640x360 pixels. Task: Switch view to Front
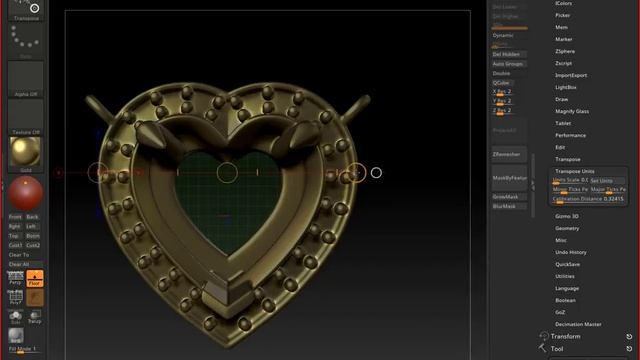[x=16, y=217]
